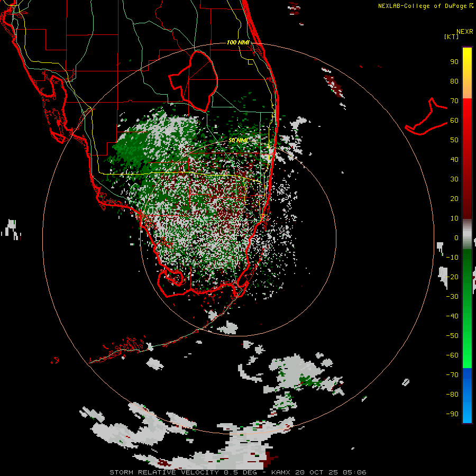
Task: Click the -70 value on the velocity scale
Action: pos(452,375)
